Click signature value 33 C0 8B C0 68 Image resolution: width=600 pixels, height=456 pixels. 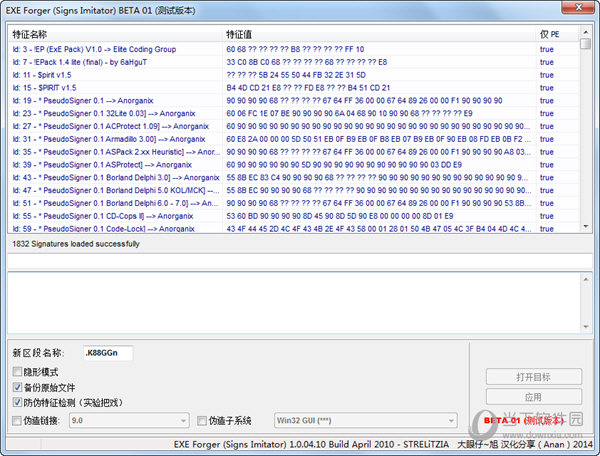point(307,62)
